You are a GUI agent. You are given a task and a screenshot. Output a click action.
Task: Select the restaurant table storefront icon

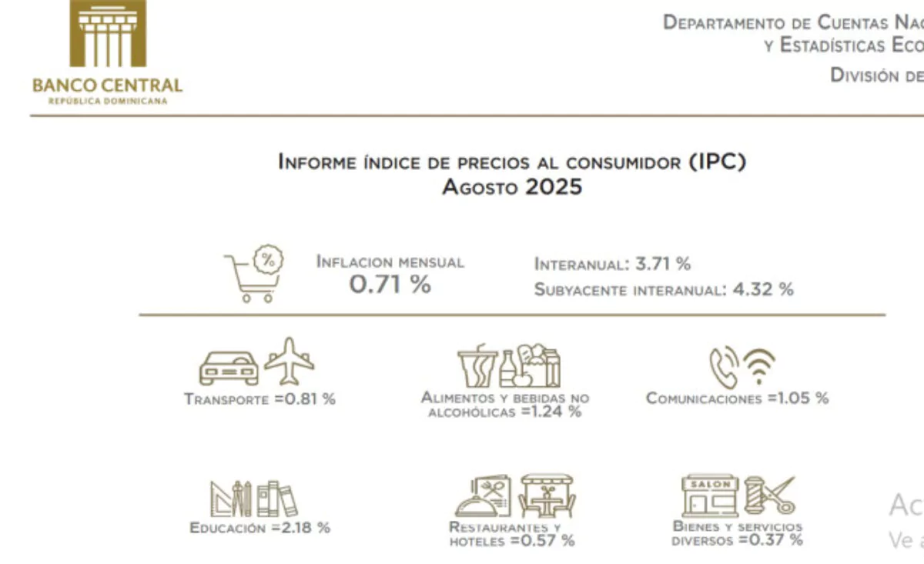tap(547, 496)
